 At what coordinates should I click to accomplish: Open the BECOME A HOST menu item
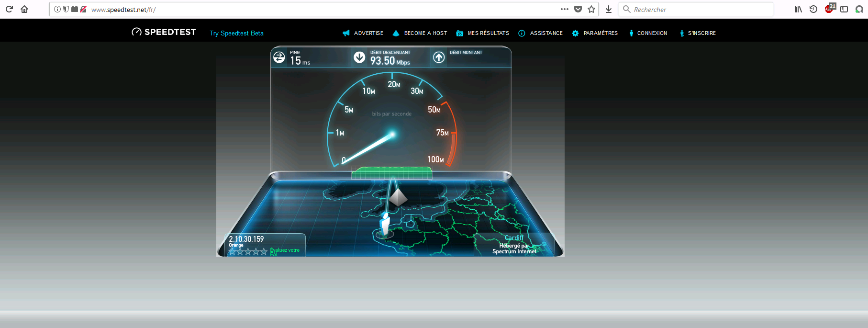click(x=420, y=33)
